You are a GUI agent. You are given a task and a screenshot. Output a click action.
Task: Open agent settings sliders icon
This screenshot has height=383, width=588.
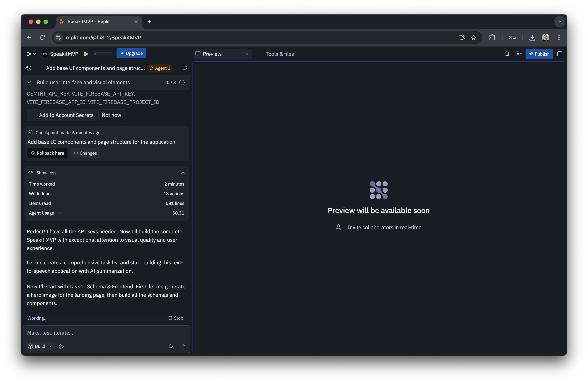click(171, 346)
